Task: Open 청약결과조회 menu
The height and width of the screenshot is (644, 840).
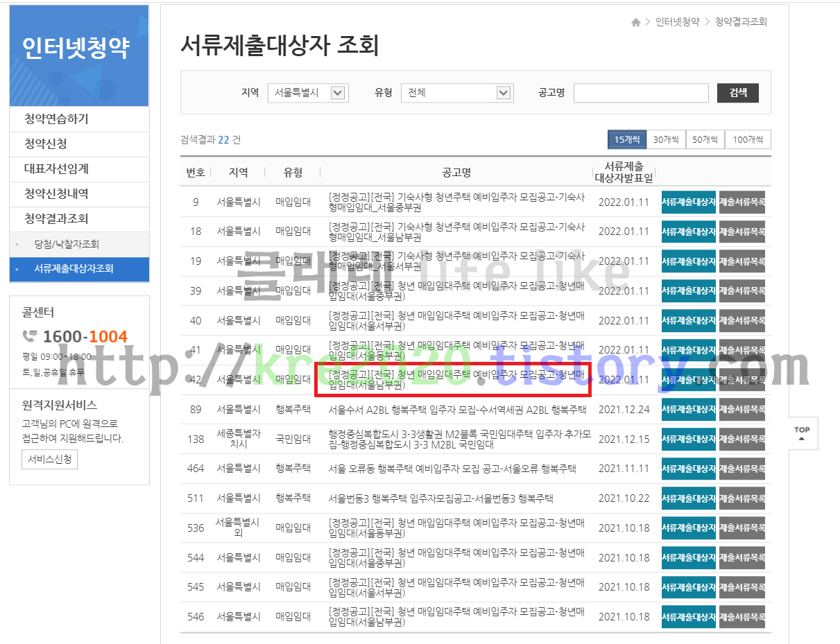Action: (x=79, y=219)
